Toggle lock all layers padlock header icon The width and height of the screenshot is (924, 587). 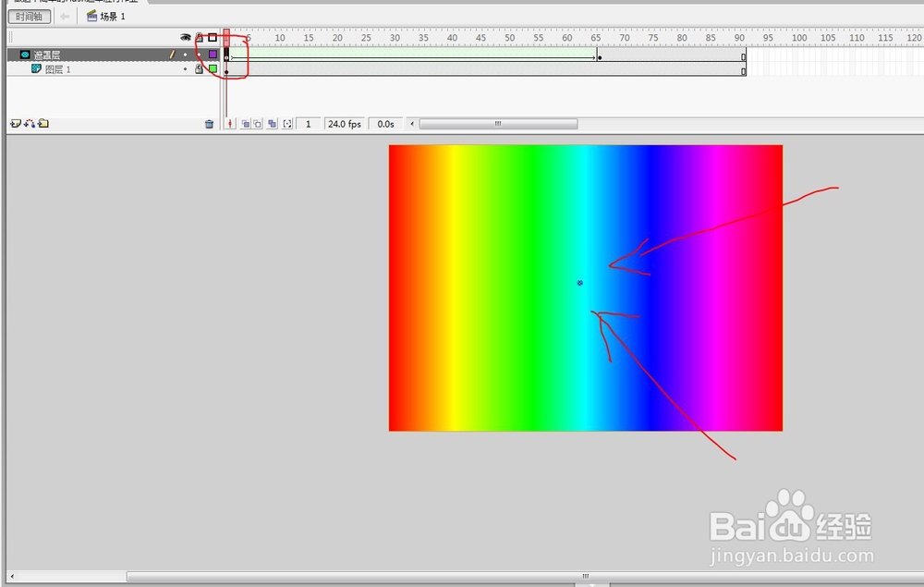coord(200,38)
